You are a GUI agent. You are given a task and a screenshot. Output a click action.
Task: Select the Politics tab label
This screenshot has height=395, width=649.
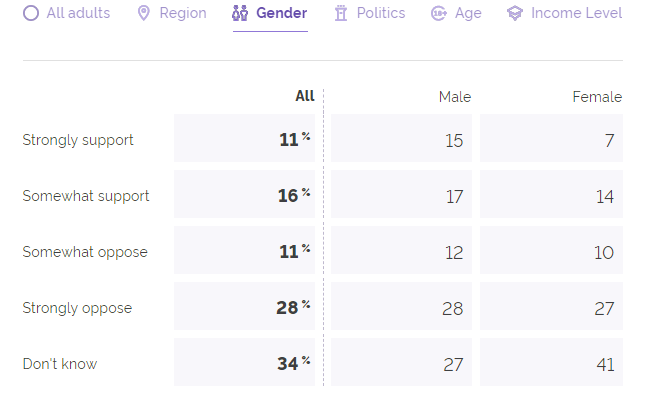(x=381, y=13)
